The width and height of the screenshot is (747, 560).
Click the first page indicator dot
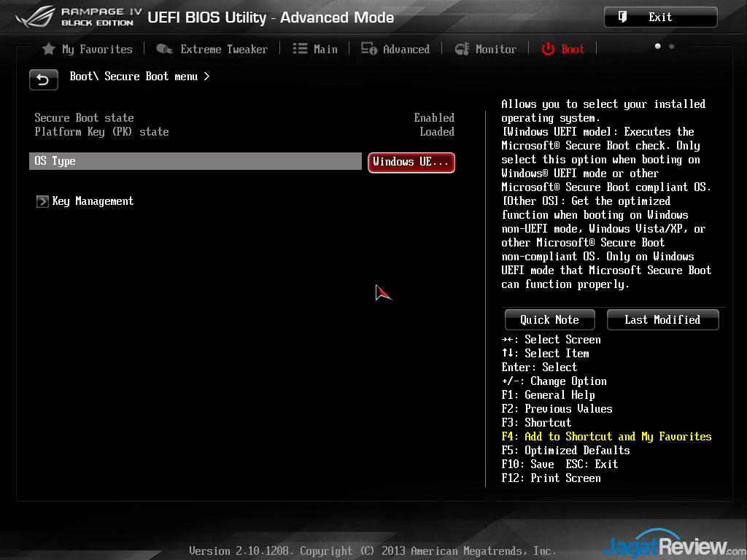click(x=658, y=46)
